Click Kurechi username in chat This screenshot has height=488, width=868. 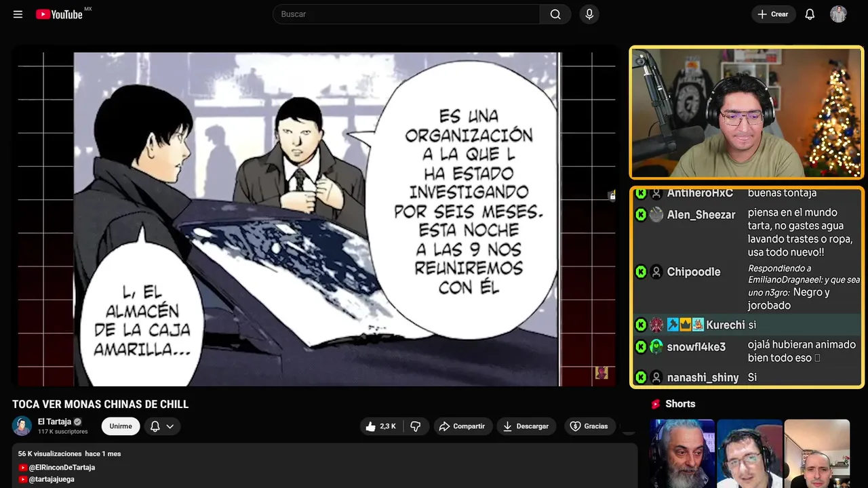click(x=725, y=325)
